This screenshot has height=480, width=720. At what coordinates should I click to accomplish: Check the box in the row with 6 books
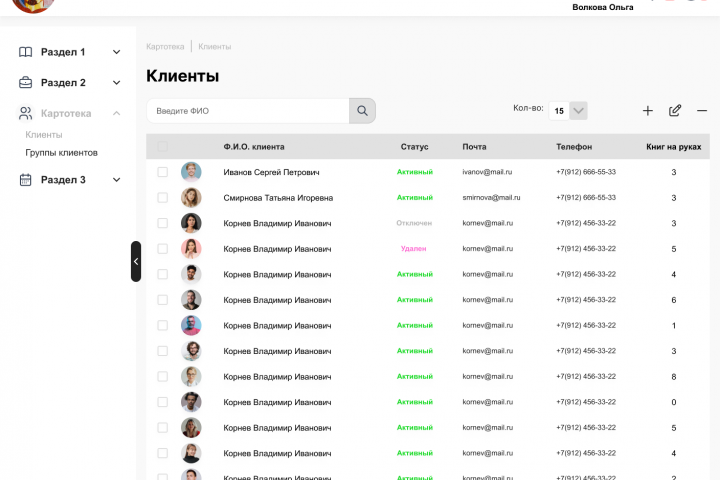click(163, 300)
